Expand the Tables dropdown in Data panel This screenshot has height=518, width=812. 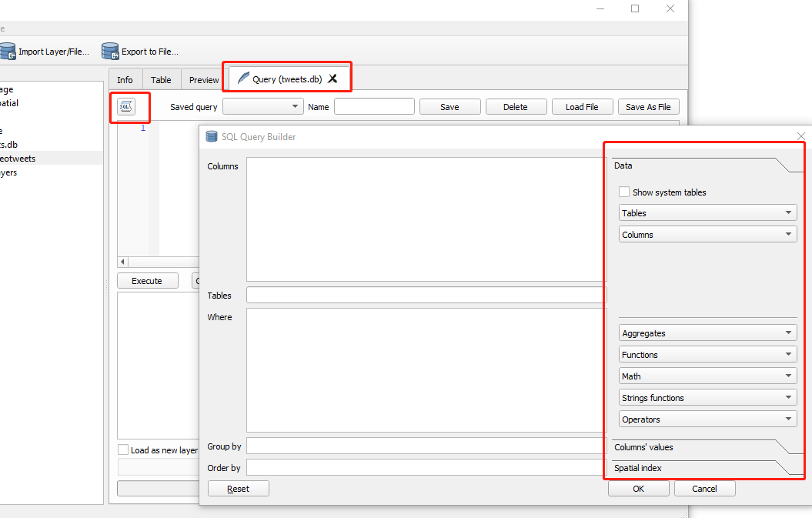click(x=707, y=213)
